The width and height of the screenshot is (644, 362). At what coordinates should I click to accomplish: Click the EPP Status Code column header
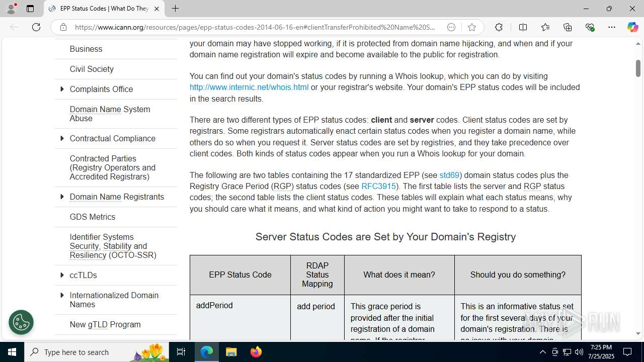pyautogui.click(x=240, y=275)
